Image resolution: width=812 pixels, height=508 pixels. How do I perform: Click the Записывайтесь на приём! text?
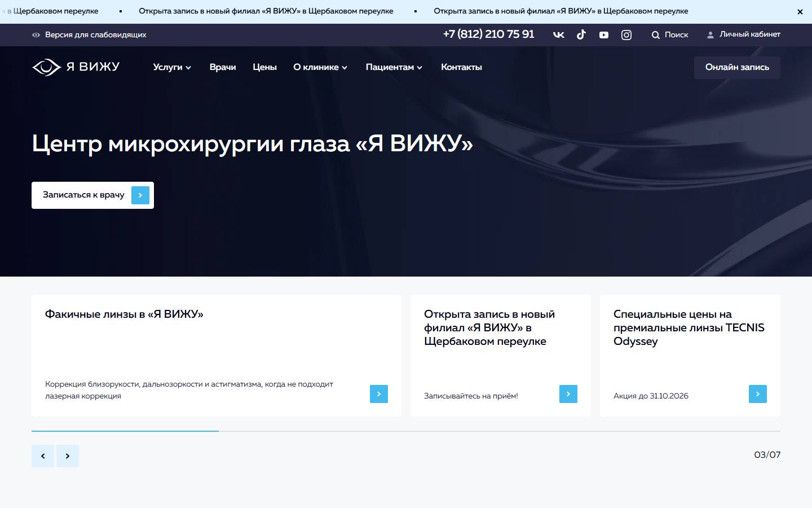[471, 396]
